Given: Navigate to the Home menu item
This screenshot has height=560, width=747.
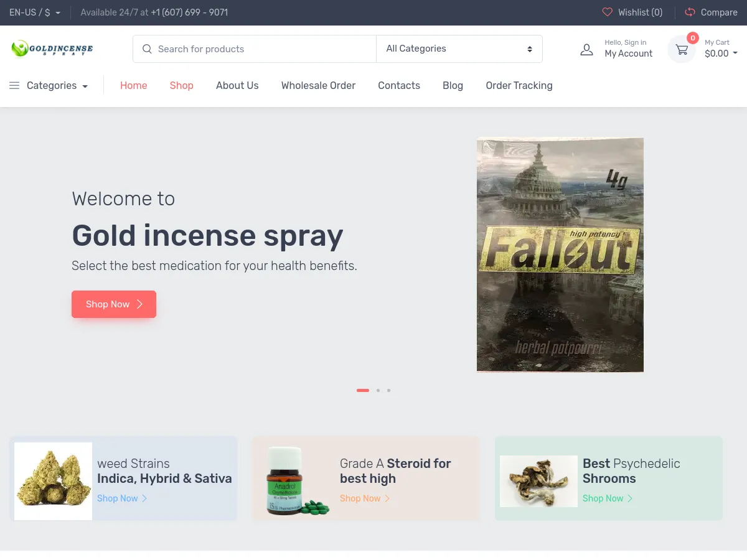Looking at the screenshot, I should pos(133,85).
